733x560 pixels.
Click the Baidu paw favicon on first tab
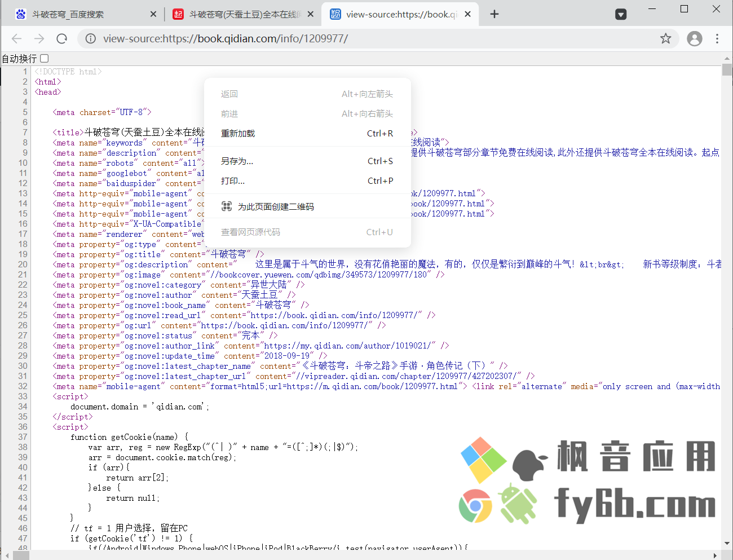click(x=21, y=14)
